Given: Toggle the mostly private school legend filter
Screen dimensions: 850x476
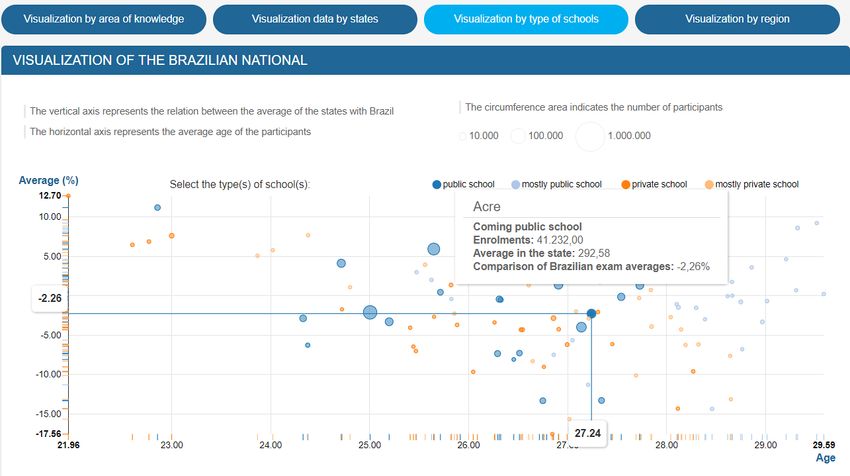Looking at the screenshot, I should [x=752, y=184].
